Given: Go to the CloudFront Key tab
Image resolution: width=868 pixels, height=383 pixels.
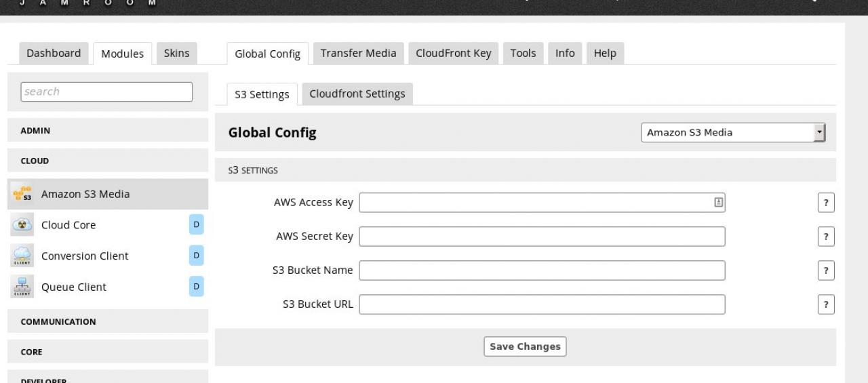Looking at the screenshot, I should pyautogui.click(x=453, y=54).
